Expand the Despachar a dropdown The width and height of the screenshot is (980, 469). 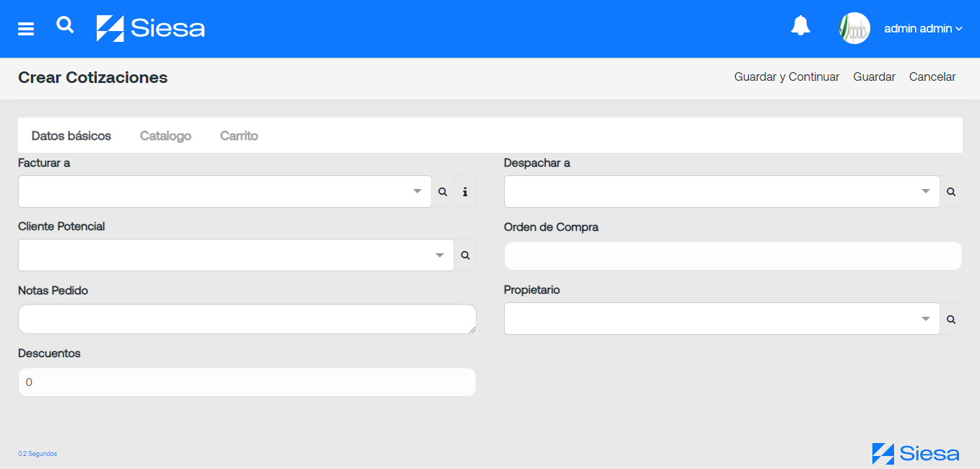tap(722, 192)
